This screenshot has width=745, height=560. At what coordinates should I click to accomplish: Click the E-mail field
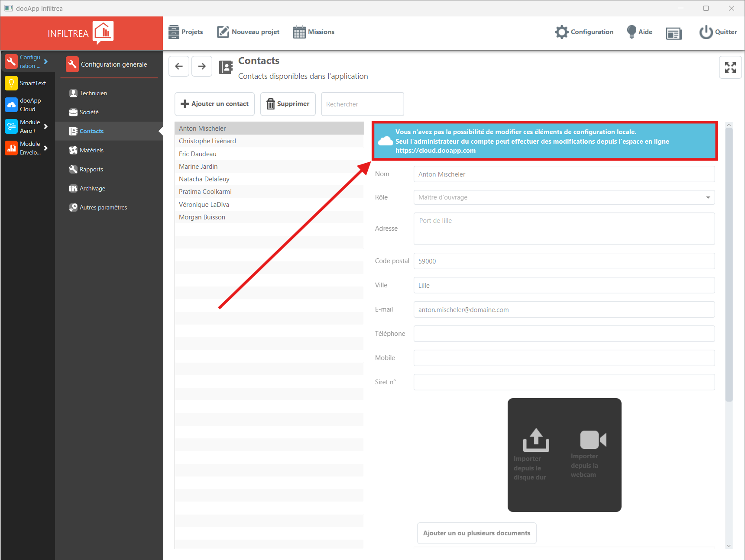pos(564,309)
